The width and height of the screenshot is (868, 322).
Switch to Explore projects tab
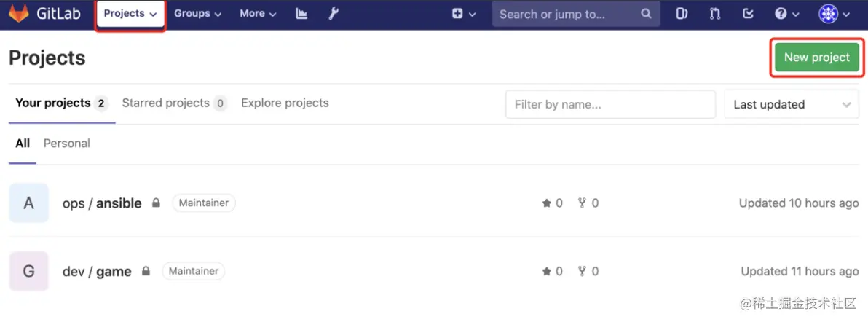tap(285, 103)
